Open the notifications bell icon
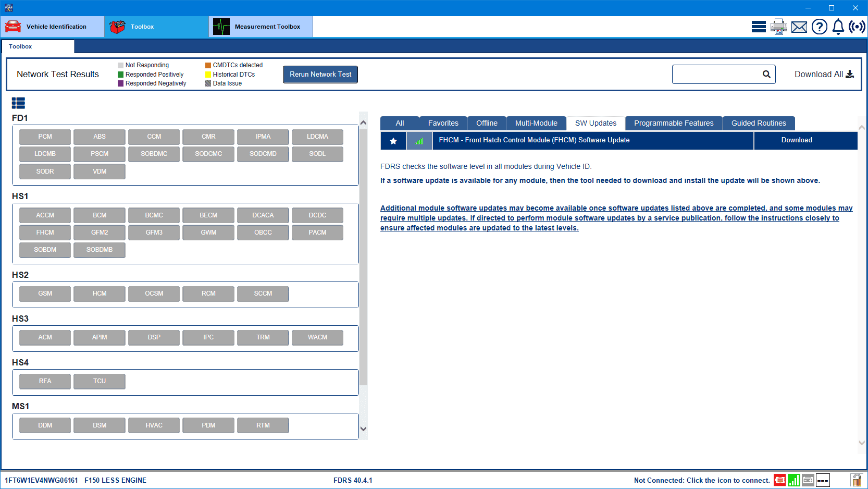The image size is (868, 489). (x=838, y=27)
